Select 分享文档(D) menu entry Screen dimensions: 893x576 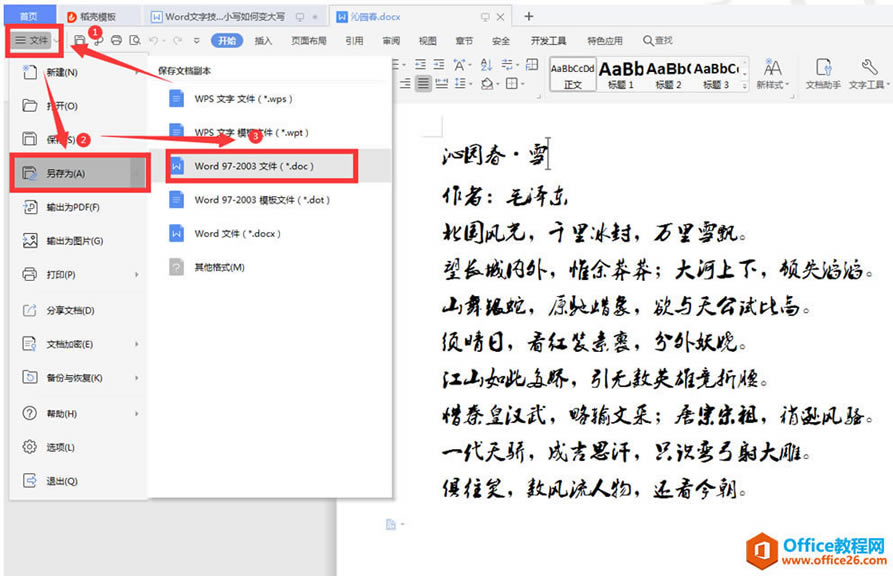[79, 311]
